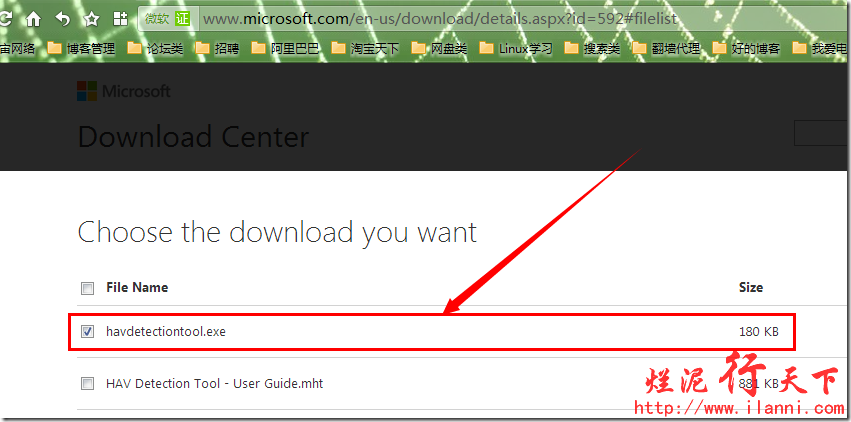Screen dimensions: 851x422
Task: Click the Download Center heading link
Action: [x=193, y=137]
